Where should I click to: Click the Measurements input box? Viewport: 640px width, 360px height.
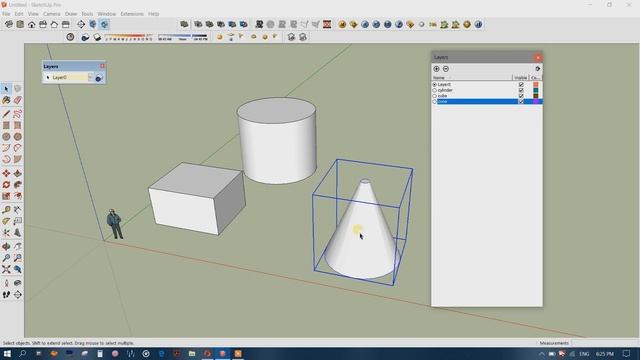(x=605, y=343)
